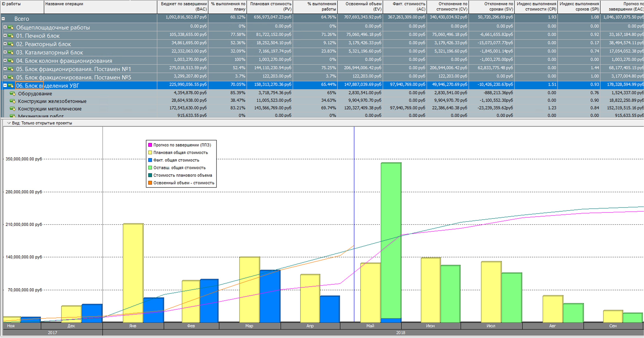Click the WBS icon next to 01. Печной блок
The width and height of the screenshot is (644, 338).
pyautogui.click(x=11, y=36)
